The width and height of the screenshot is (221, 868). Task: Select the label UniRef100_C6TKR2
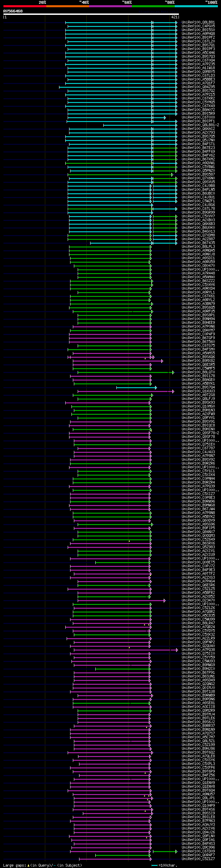pyautogui.click(x=198, y=98)
